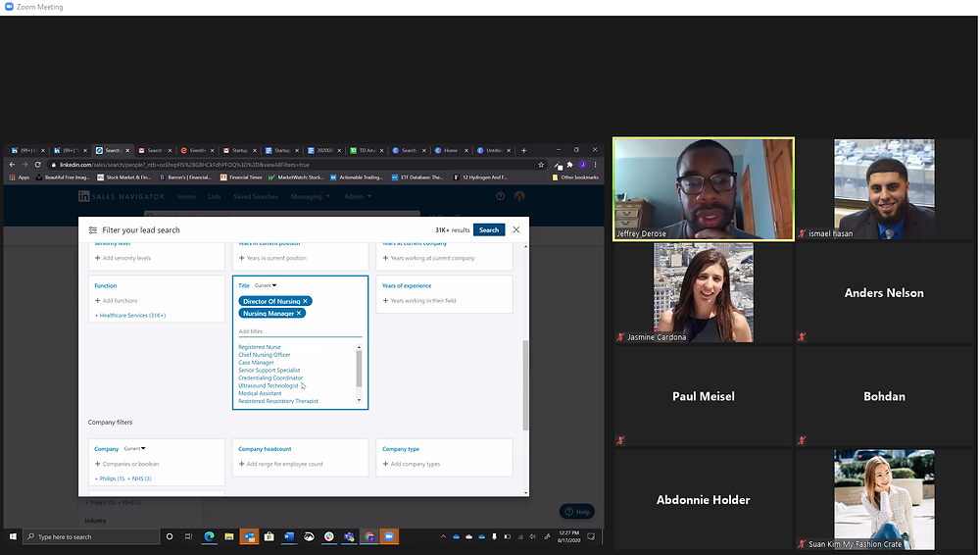980x555 pixels.
Task: Select Case Manager title suggestion
Action: [x=256, y=362]
